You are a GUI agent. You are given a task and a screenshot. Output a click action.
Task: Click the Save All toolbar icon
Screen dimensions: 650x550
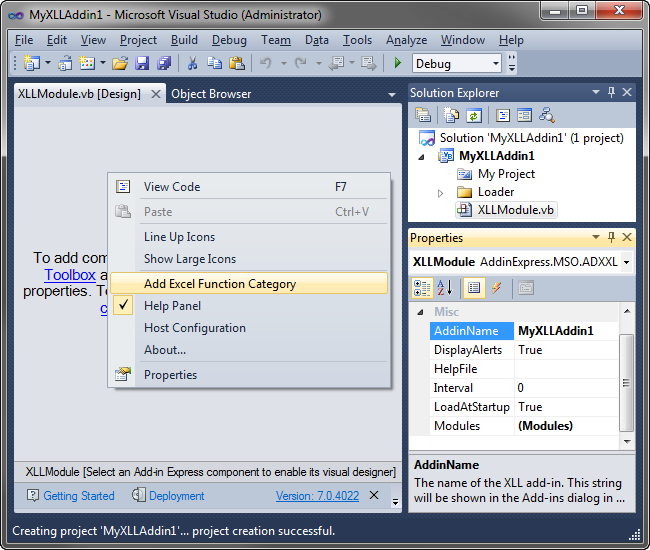click(x=164, y=63)
